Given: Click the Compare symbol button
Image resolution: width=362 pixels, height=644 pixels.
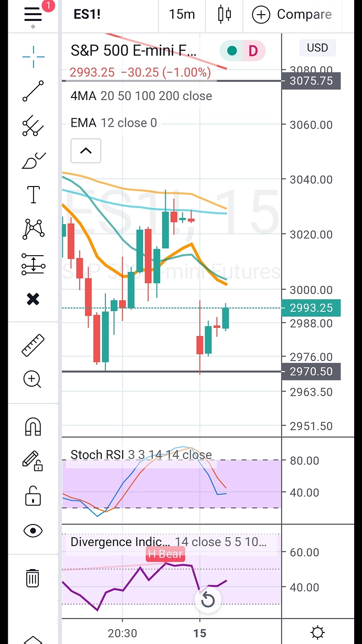Looking at the screenshot, I should tap(292, 15).
